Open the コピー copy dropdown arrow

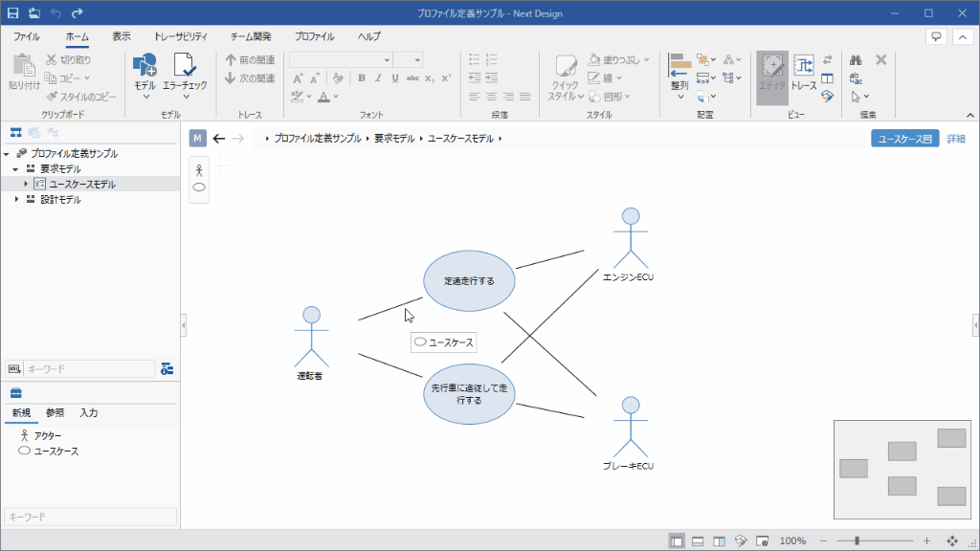[87, 78]
